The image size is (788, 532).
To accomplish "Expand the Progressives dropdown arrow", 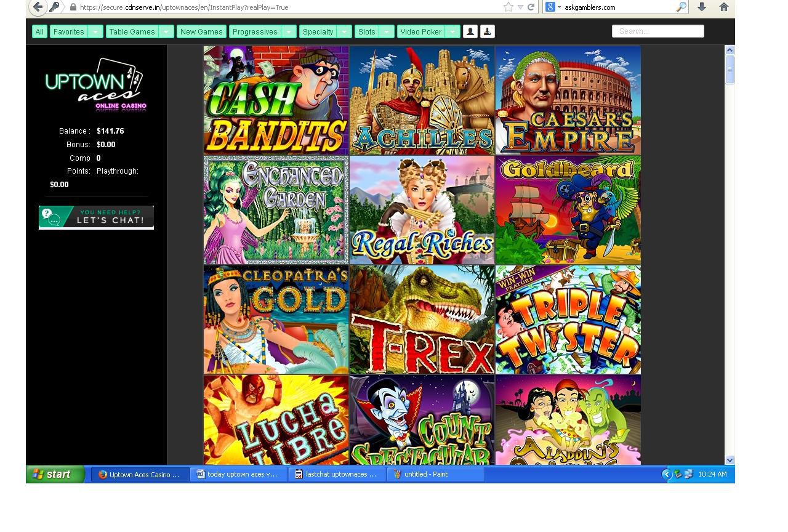I will [x=289, y=31].
